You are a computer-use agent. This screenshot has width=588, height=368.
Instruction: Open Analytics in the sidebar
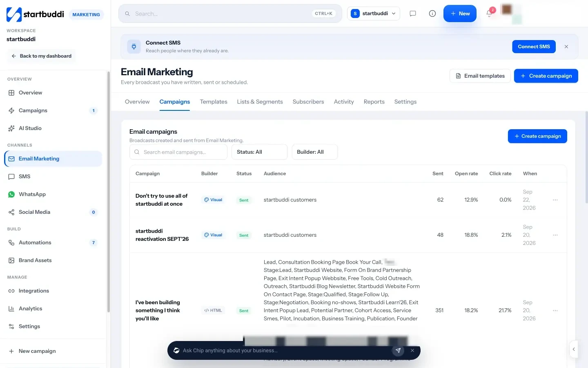pos(53,309)
